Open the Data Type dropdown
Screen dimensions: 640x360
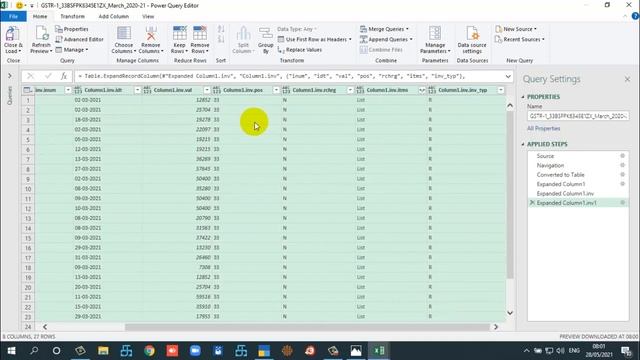(297, 29)
